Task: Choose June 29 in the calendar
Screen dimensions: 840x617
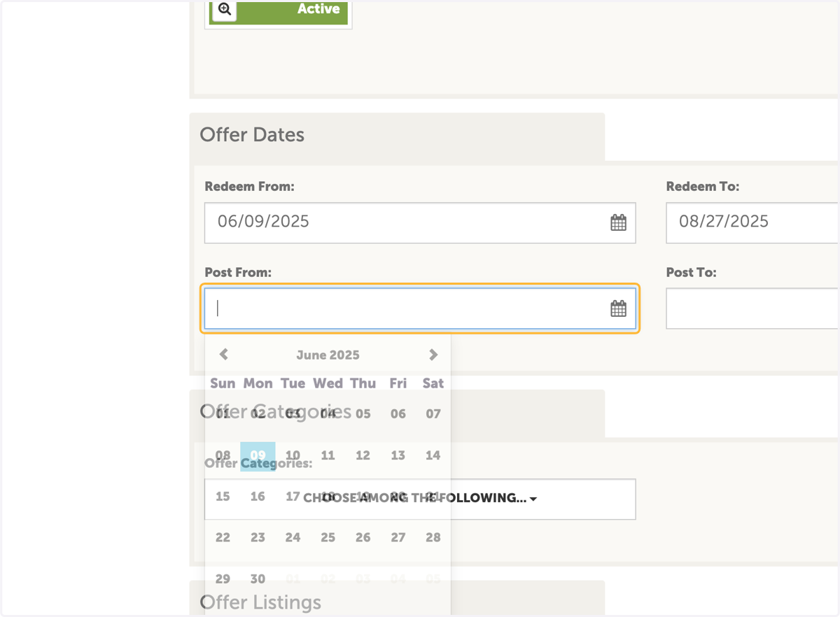Action: (223, 579)
